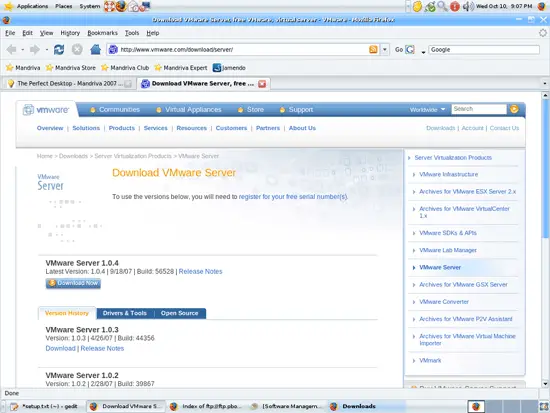Click the vertical page scrollbar
The image size is (550, 413).
tap(545, 240)
